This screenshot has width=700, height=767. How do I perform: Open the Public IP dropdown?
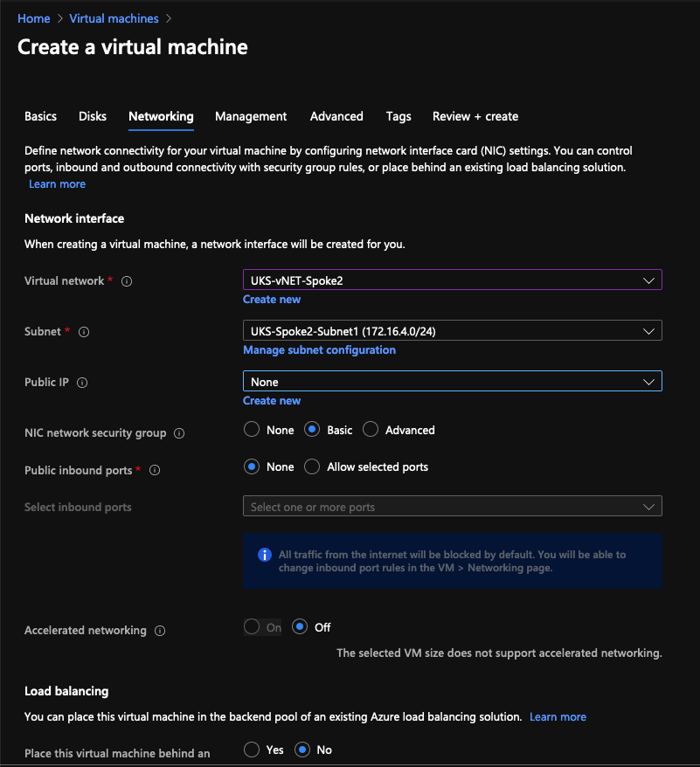pos(453,382)
